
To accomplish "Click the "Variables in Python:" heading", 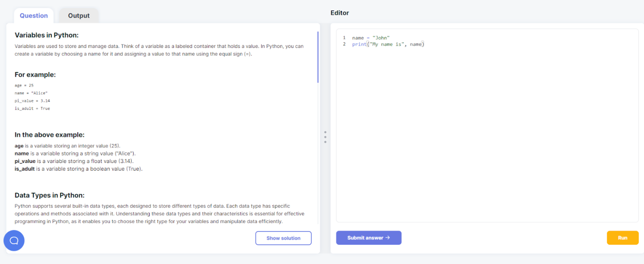I will [47, 35].
